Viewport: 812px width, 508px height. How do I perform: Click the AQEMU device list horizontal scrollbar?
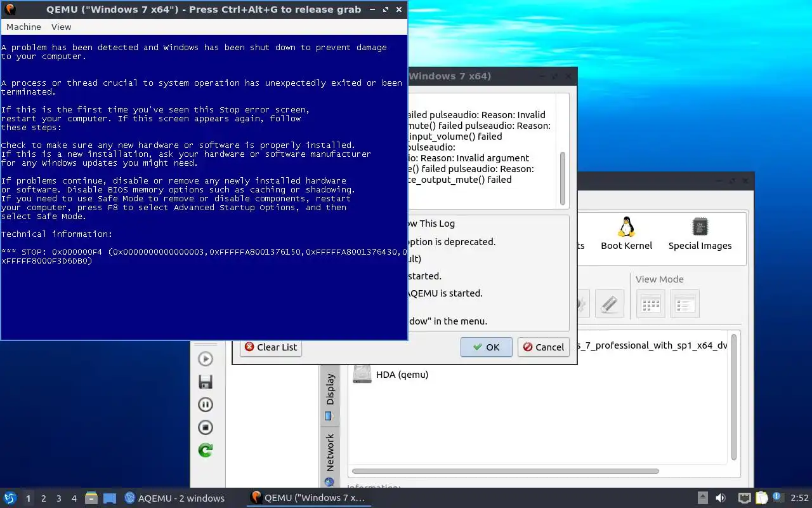click(x=505, y=471)
